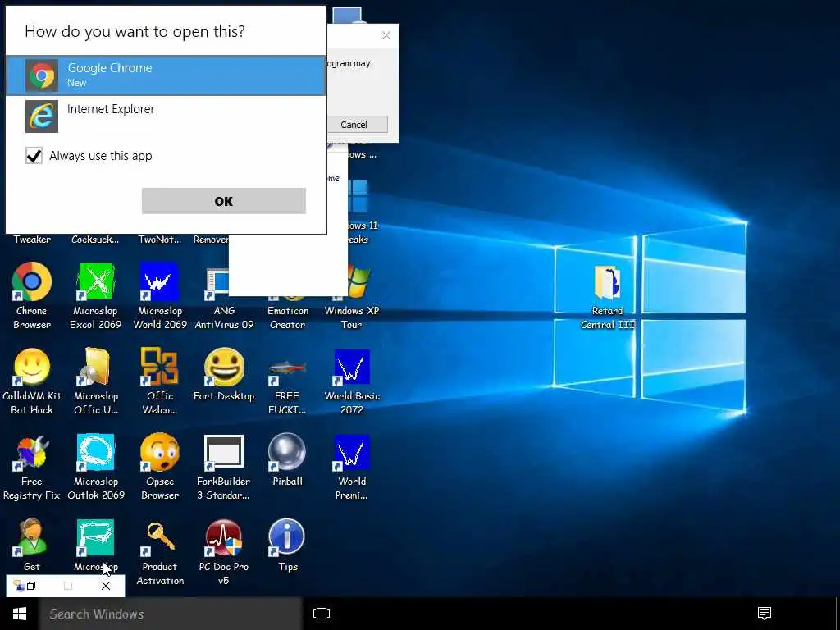Open Microslop Excol 2069 shortcut
This screenshot has height=630, width=840.
(95, 295)
